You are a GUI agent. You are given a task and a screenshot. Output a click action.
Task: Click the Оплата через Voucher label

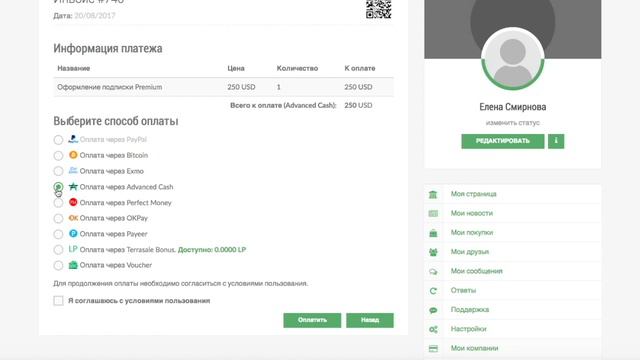point(116,265)
